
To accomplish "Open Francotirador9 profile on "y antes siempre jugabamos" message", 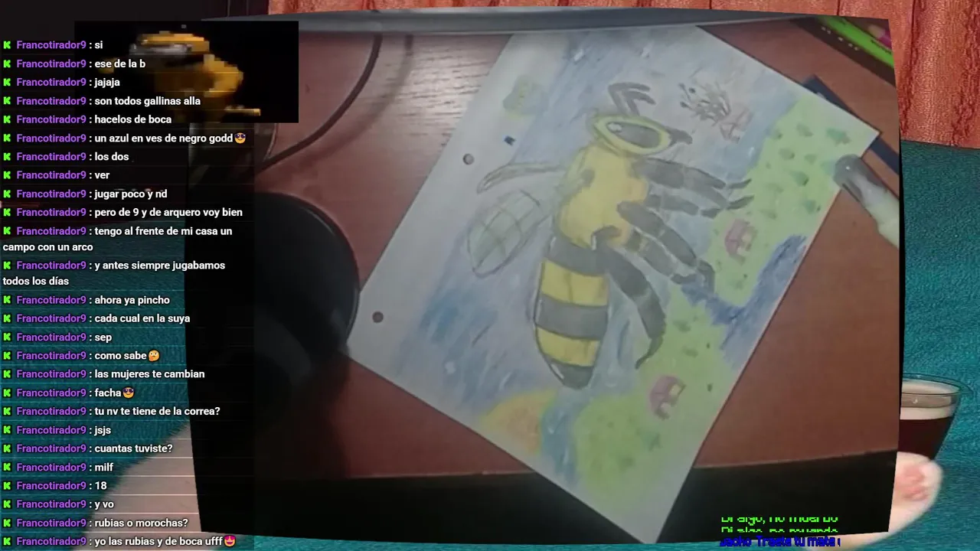I will (51, 266).
